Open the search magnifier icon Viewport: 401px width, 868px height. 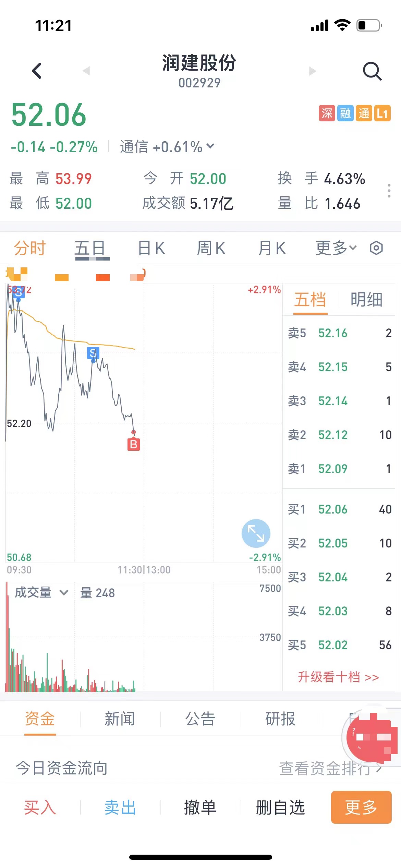372,71
